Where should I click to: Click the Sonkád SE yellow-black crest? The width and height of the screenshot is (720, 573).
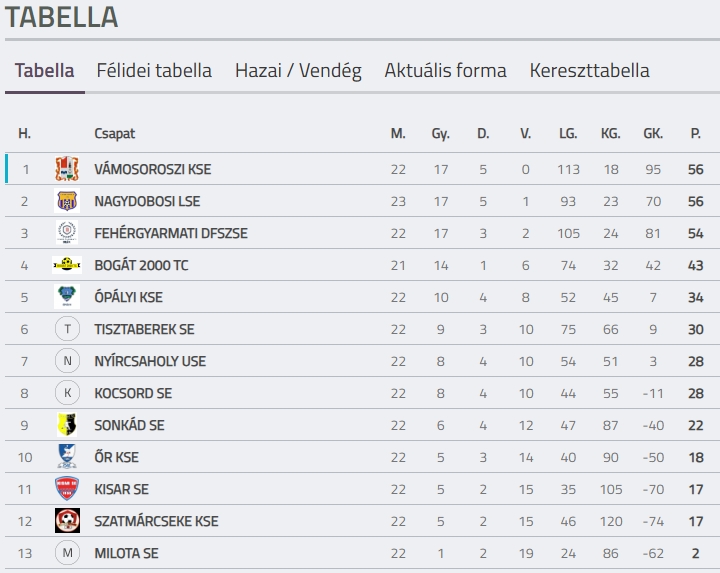click(x=67, y=425)
